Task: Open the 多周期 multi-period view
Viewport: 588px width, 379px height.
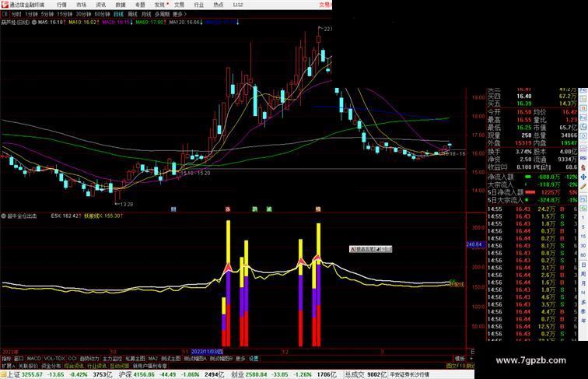Action: coord(162,14)
